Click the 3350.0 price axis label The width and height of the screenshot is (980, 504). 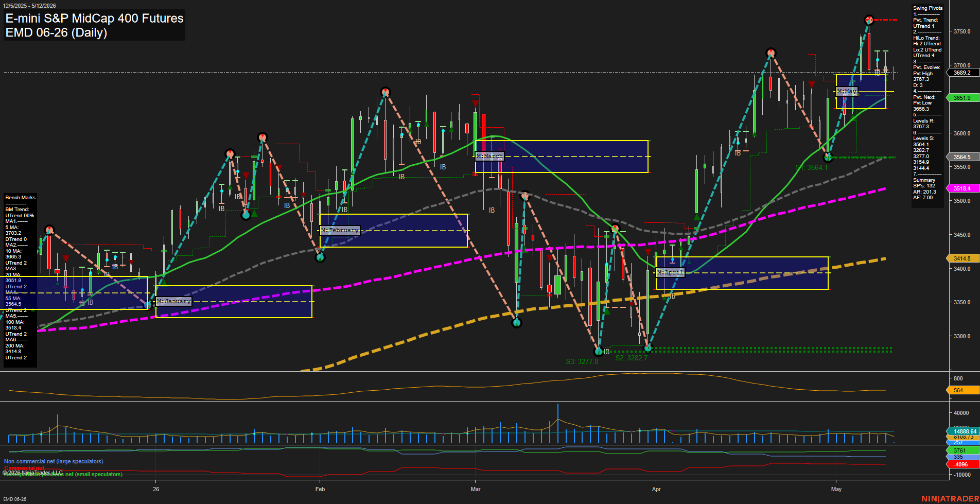pyautogui.click(x=962, y=302)
